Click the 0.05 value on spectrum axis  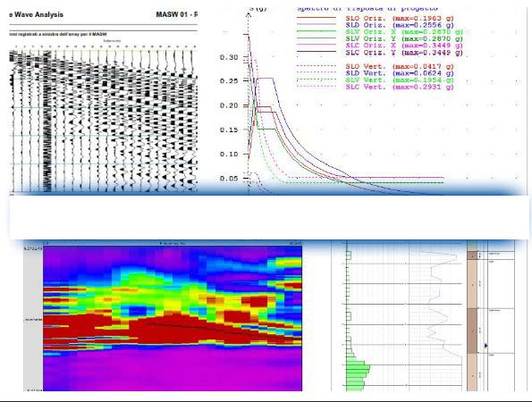coord(229,179)
